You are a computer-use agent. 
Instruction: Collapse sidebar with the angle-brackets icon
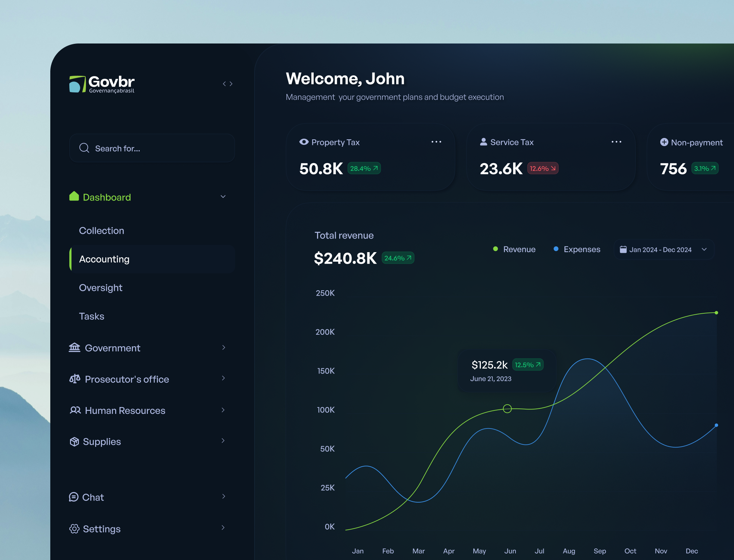[228, 84]
